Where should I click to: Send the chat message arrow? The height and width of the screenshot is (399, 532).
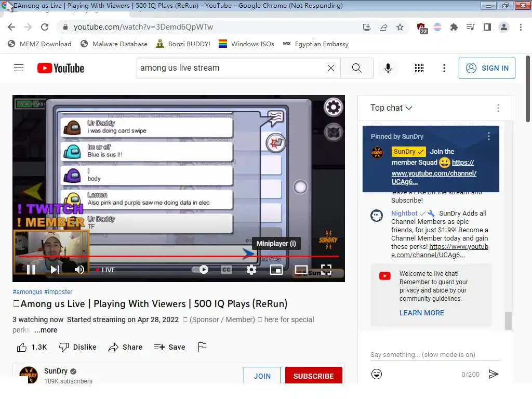coord(494,374)
